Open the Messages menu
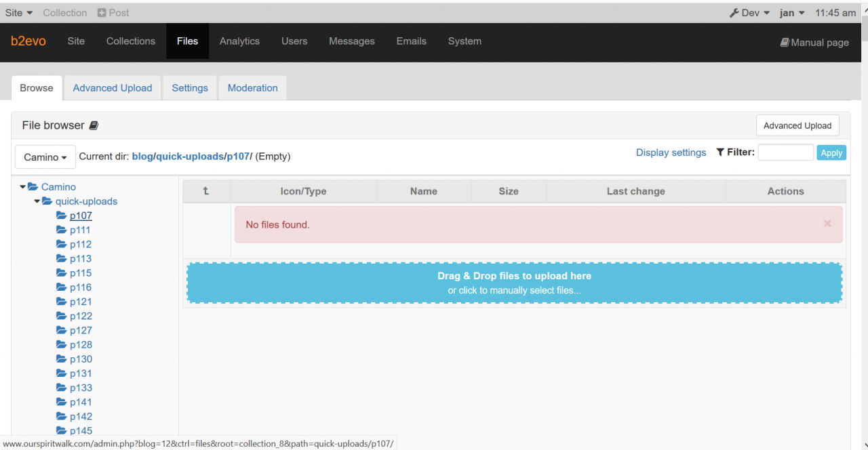 pos(352,41)
